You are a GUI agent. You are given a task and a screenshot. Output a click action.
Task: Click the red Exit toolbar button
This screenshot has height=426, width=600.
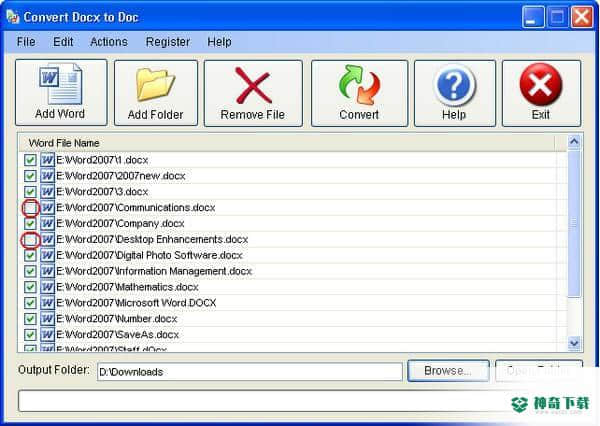[541, 93]
